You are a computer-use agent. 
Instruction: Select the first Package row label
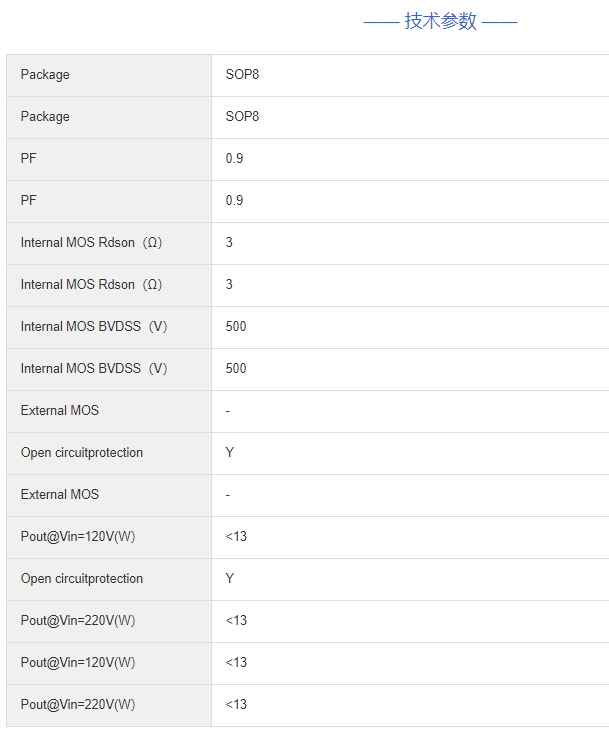pyautogui.click(x=45, y=75)
